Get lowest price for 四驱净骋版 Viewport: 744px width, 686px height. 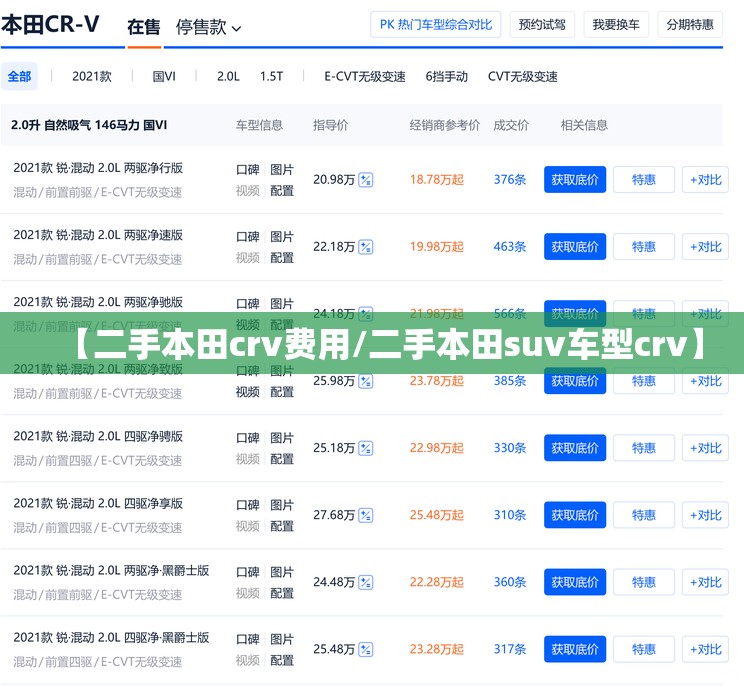pos(575,448)
